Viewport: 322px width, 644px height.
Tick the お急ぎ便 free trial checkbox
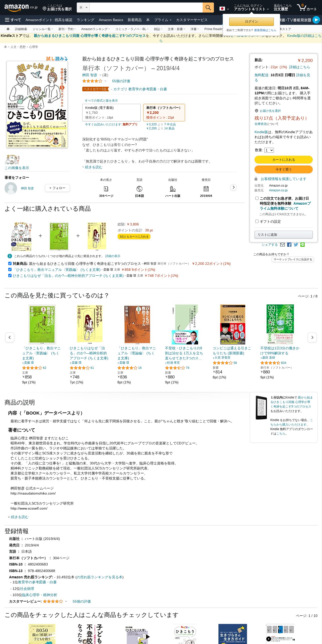tap(257, 198)
